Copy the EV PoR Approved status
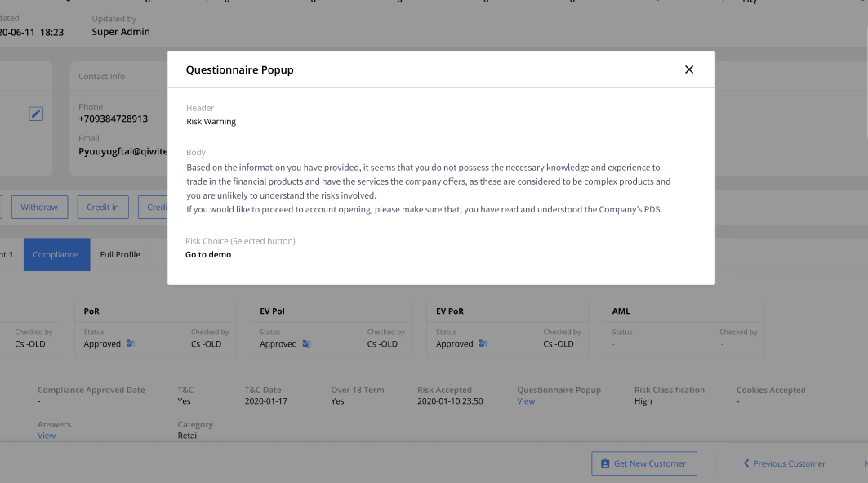The height and width of the screenshot is (483, 868). click(x=483, y=344)
